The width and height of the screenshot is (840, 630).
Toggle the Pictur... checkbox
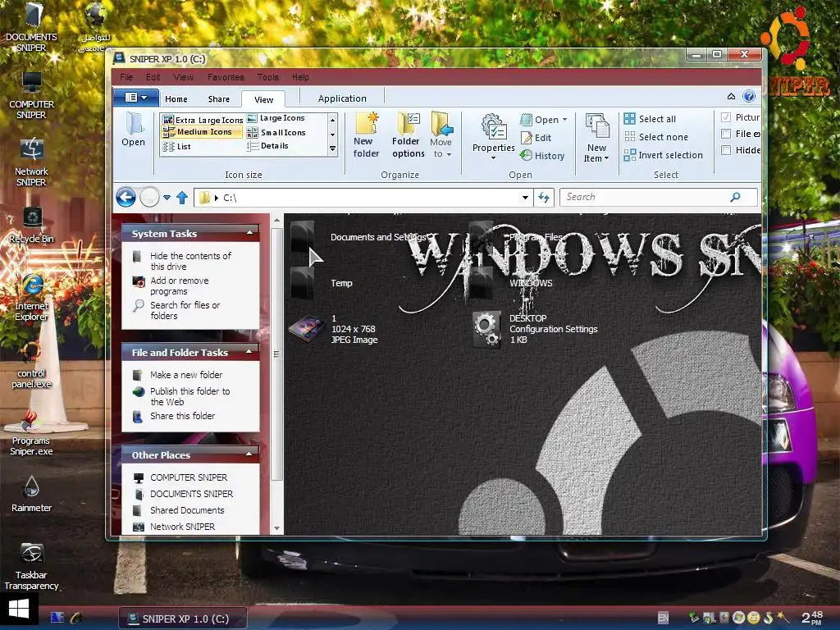click(x=726, y=117)
